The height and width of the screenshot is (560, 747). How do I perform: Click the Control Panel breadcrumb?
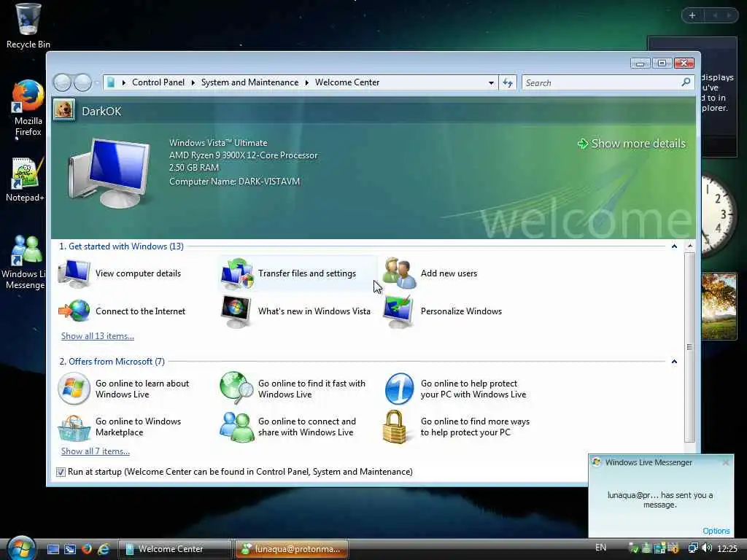tap(158, 82)
